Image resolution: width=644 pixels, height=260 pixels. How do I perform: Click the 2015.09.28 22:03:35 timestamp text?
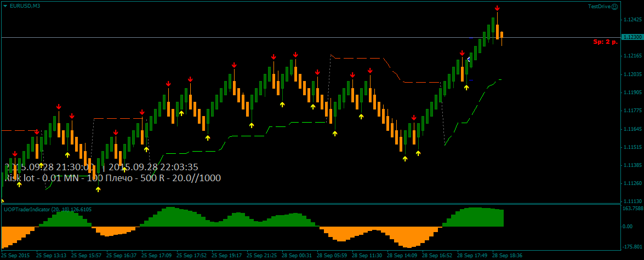tap(153, 167)
